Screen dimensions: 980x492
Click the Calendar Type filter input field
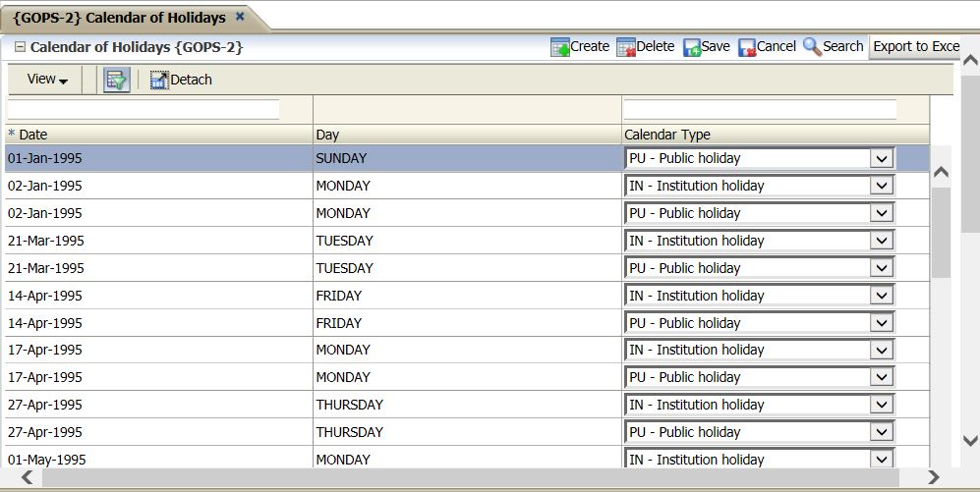(x=760, y=109)
